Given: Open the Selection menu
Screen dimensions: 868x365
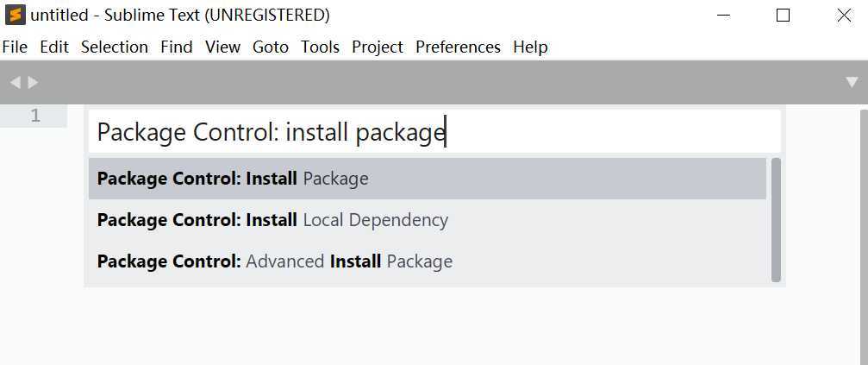Looking at the screenshot, I should tap(115, 47).
